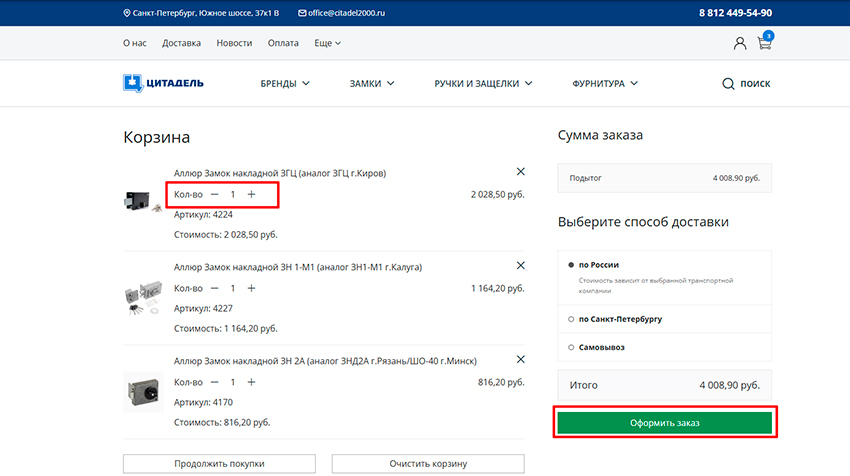Open the Новости page
Screen dimensions: 850x476
(x=234, y=43)
